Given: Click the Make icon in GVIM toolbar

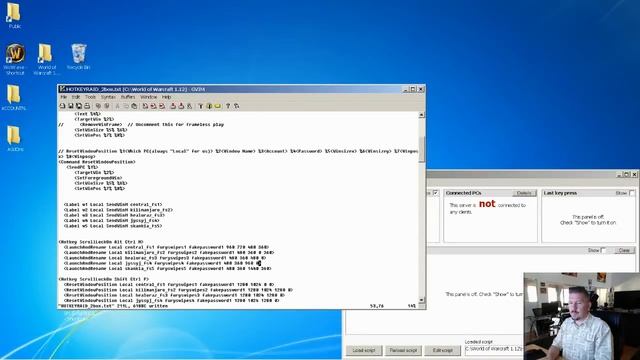Looking at the screenshot, I should [201, 106].
